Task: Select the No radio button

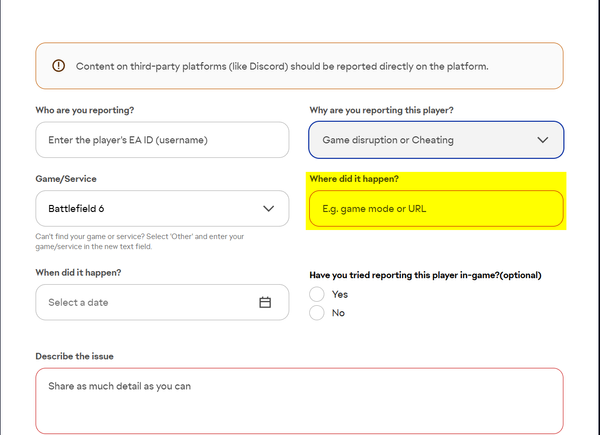Action: point(317,313)
